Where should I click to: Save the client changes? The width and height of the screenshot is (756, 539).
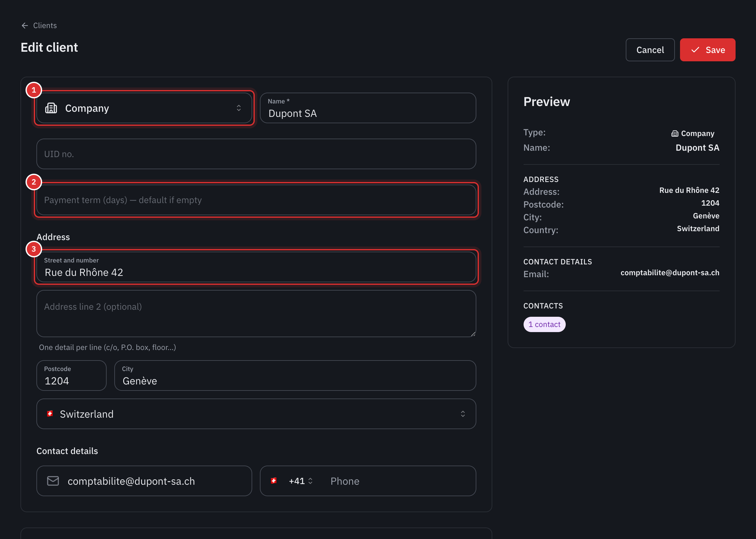coord(707,50)
